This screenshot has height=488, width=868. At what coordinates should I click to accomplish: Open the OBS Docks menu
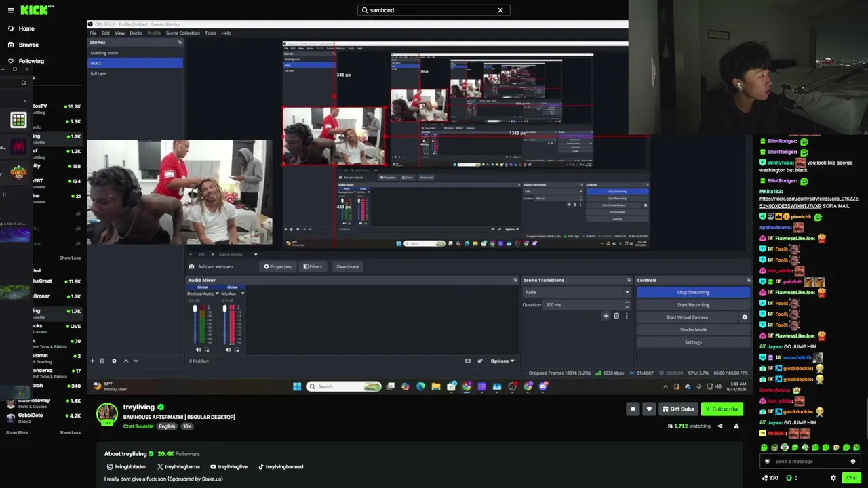[136, 33]
